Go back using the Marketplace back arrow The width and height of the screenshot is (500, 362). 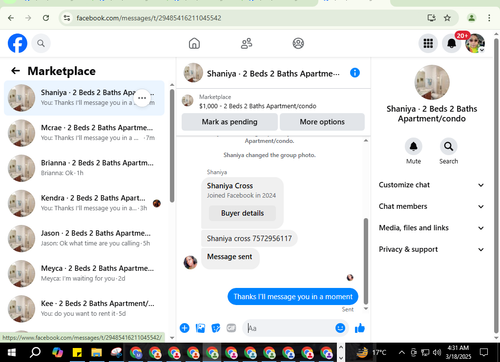[x=15, y=71]
